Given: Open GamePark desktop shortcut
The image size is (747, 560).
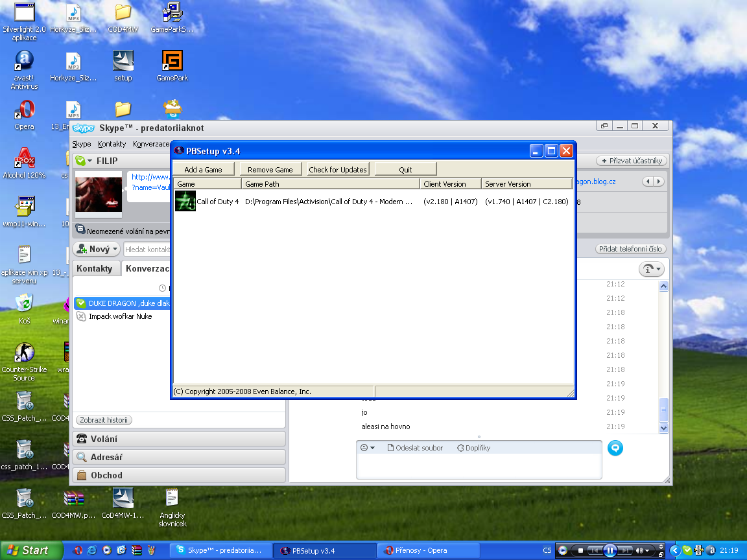Looking at the screenshot, I should [x=172, y=66].
